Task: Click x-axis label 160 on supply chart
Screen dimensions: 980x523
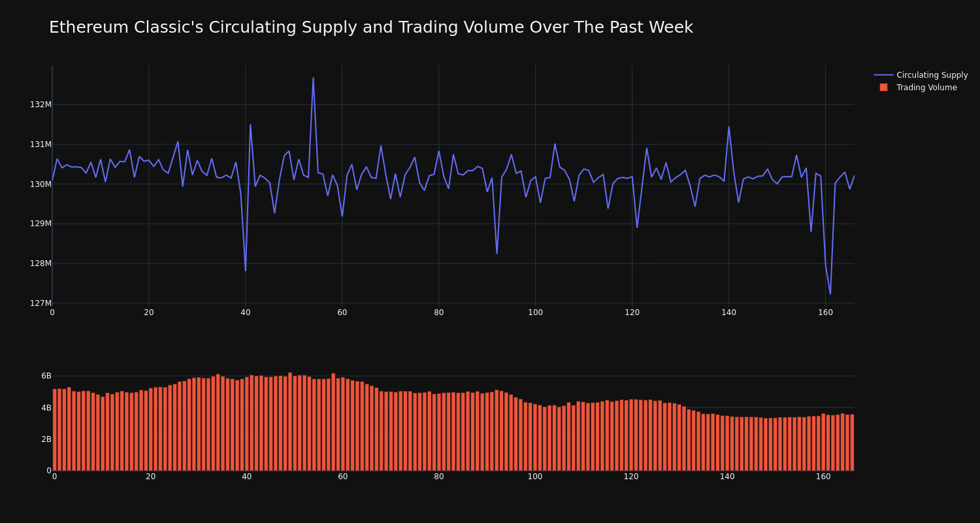Action: click(x=825, y=312)
